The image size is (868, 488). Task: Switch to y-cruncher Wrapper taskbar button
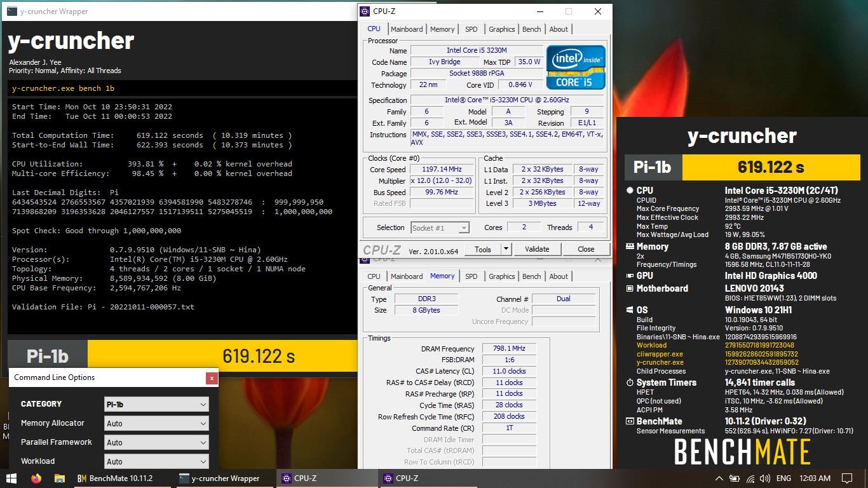pos(224,478)
